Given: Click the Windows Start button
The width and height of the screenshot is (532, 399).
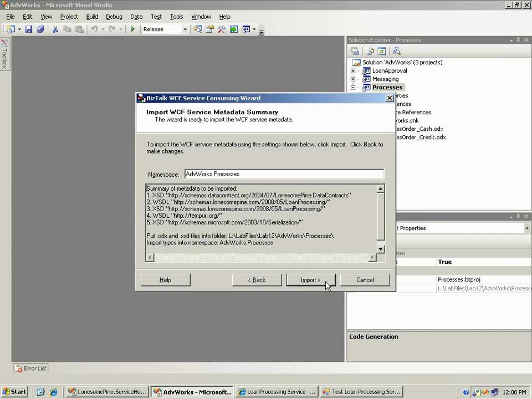Looking at the screenshot, I should point(14,392).
